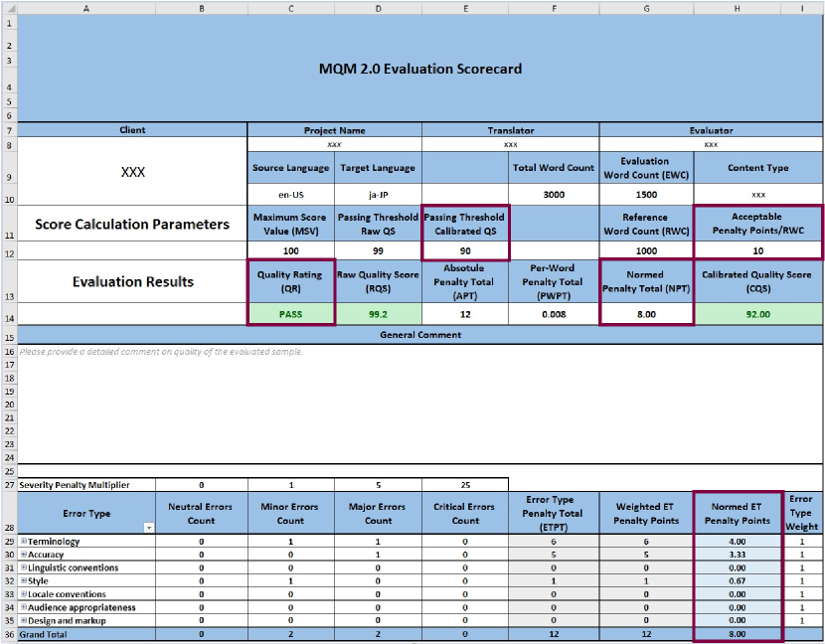Select the Evaluation Word Count 1500 cell
Image resolution: width=825 pixels, height=644 pixels.
pyautogui.click(x=646, y=194)
